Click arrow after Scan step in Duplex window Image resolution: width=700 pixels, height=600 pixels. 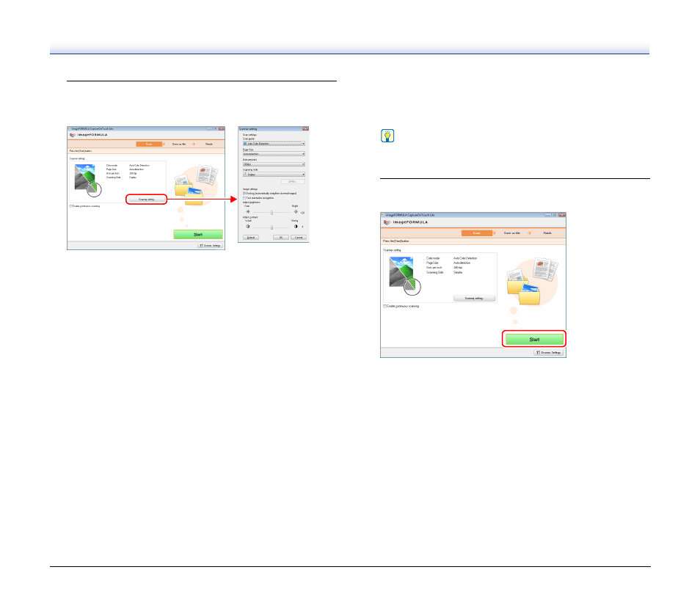click(x=164, y=144)
